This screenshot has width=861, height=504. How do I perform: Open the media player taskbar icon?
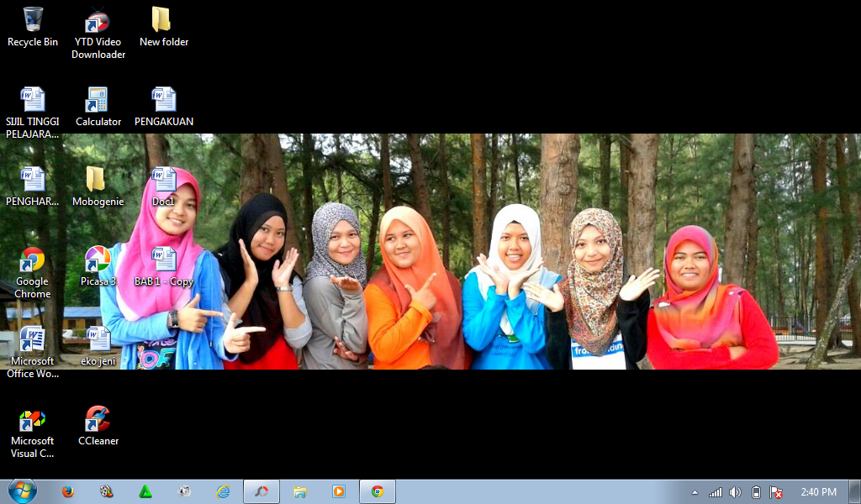pos(339,491)
